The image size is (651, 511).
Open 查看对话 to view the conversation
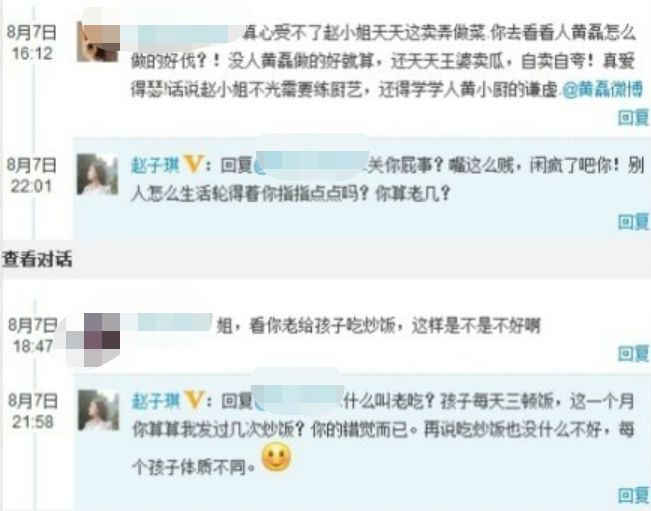37,259
